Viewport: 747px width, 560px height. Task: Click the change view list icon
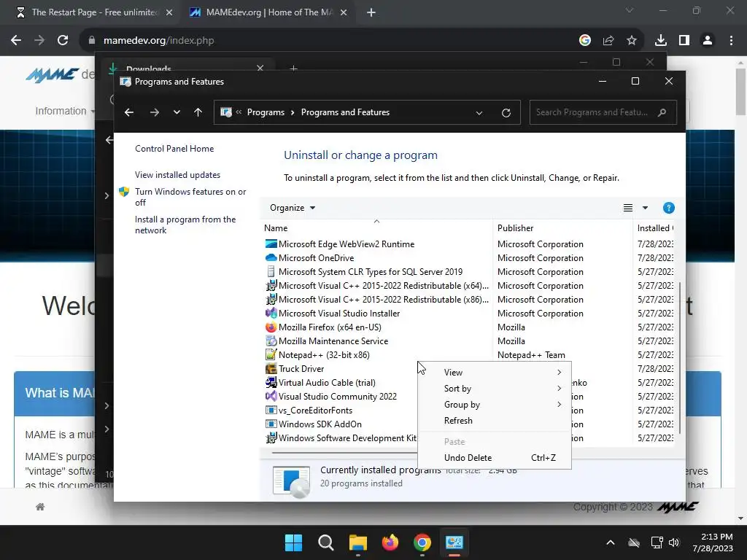628,208
